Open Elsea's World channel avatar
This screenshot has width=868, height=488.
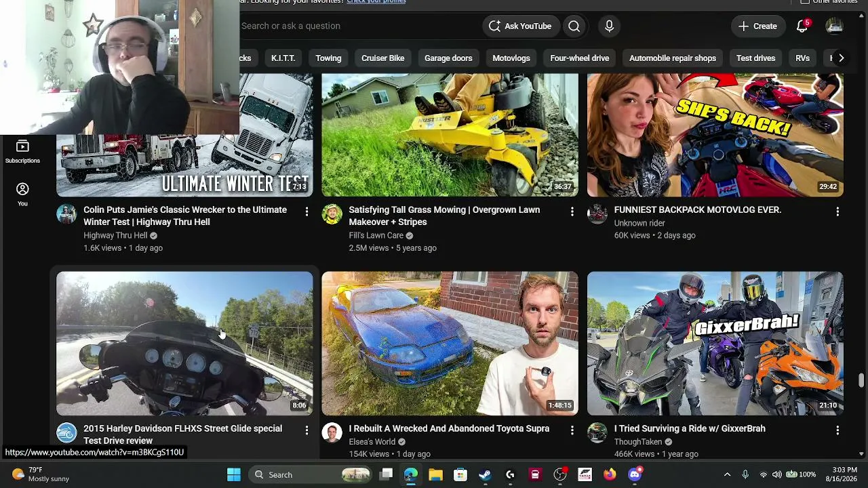(x=332, y=432)
